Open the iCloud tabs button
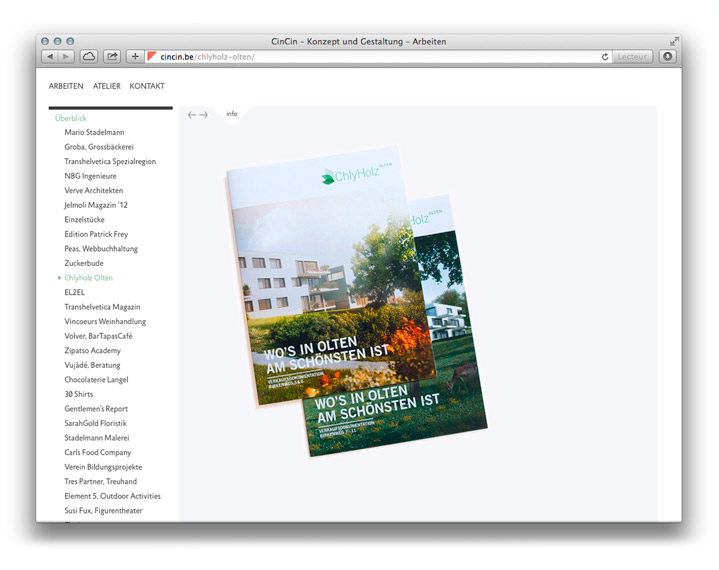Viewport: 719px width, 570px height. click(x=89, y=57)
